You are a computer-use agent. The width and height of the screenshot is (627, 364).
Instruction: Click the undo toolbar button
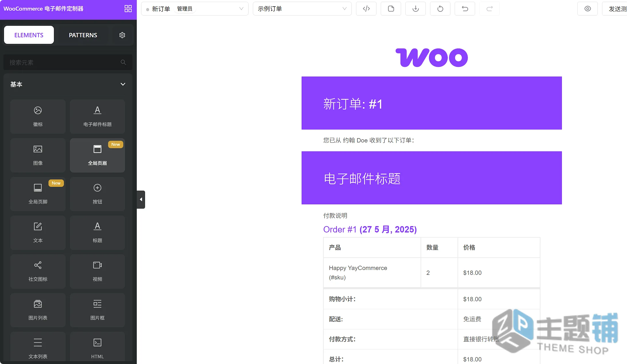click(x=465, y=9)
